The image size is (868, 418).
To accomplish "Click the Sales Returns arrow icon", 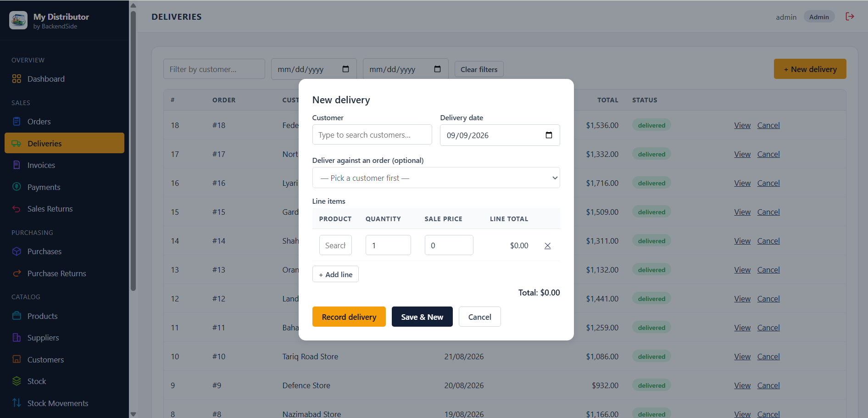I will point(17,209).
